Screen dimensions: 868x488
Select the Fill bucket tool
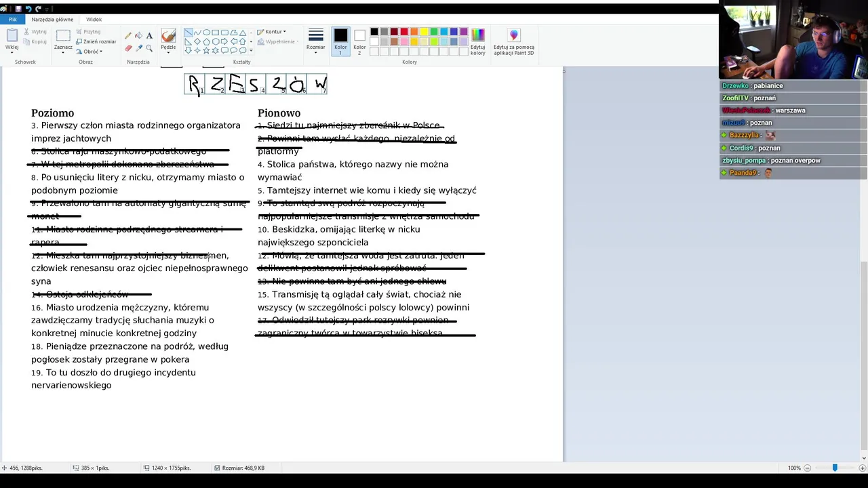coord(139,35)
